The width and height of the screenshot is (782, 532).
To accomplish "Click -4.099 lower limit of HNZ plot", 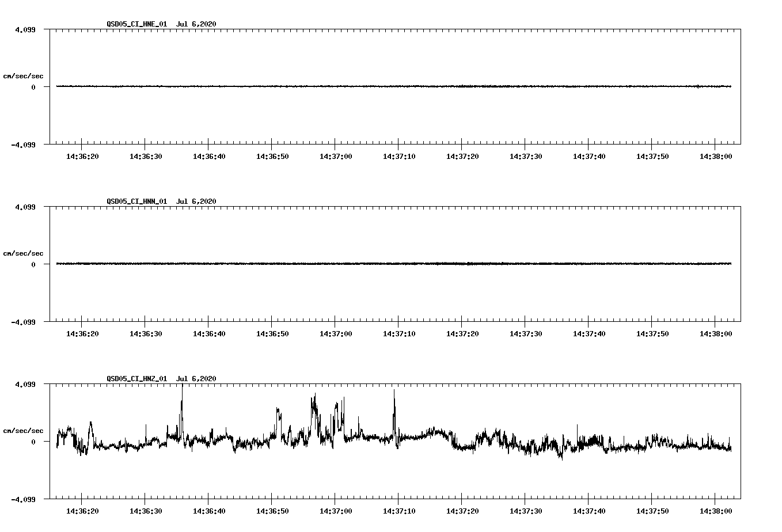I will coord(23,499).
